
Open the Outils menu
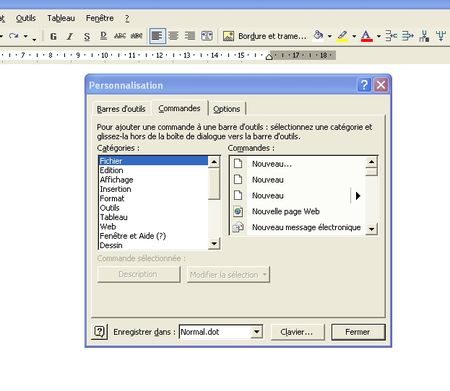point(26,18)
